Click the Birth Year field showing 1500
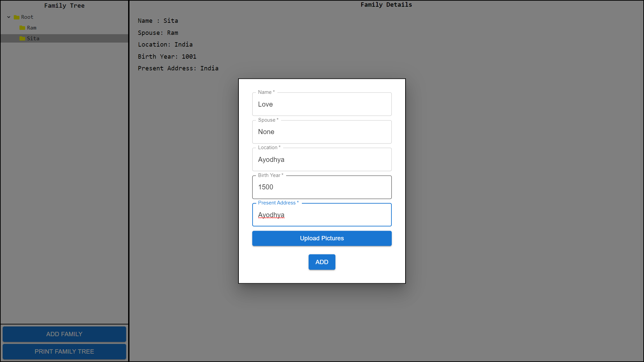 coord(322,187)
